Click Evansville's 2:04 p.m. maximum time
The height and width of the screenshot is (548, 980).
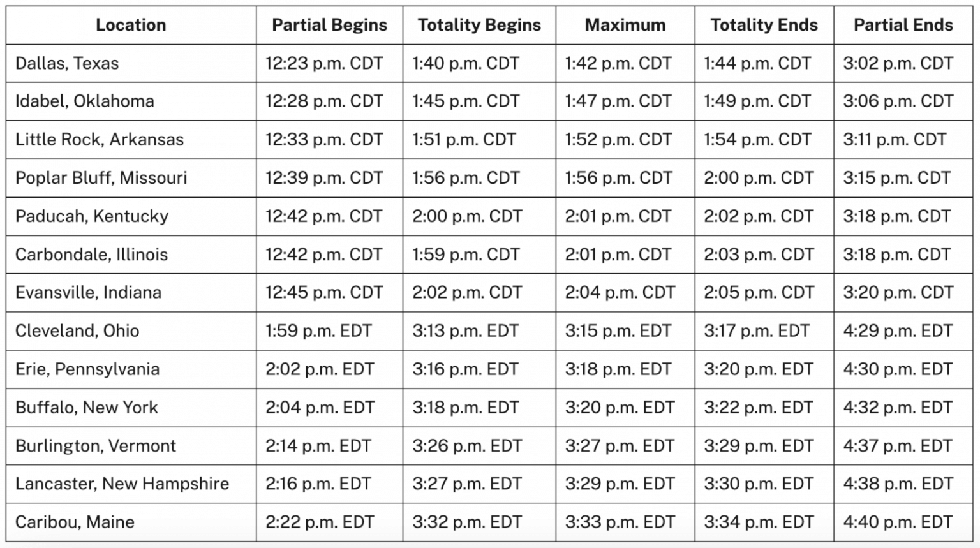[x=620, y=292]
